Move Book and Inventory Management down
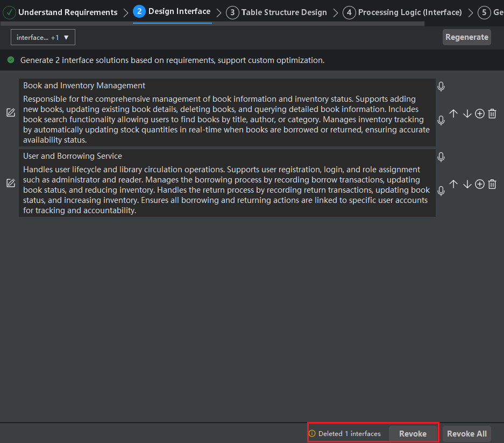The width and height of the screenshot is (504, 443). [x=467, y=114]
